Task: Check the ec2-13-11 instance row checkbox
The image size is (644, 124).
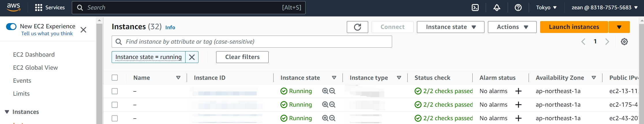Action: coord(115,91)
